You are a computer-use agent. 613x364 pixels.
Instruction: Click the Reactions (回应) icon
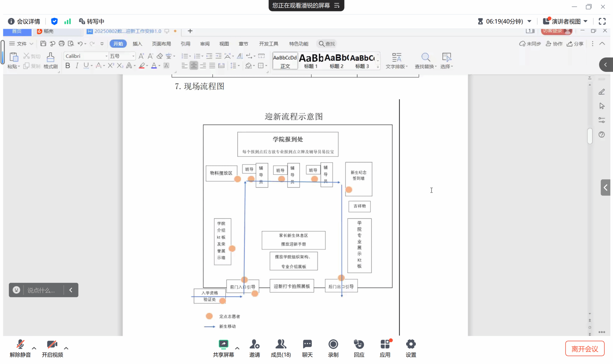pyautogui.click(x=359, y=345)
